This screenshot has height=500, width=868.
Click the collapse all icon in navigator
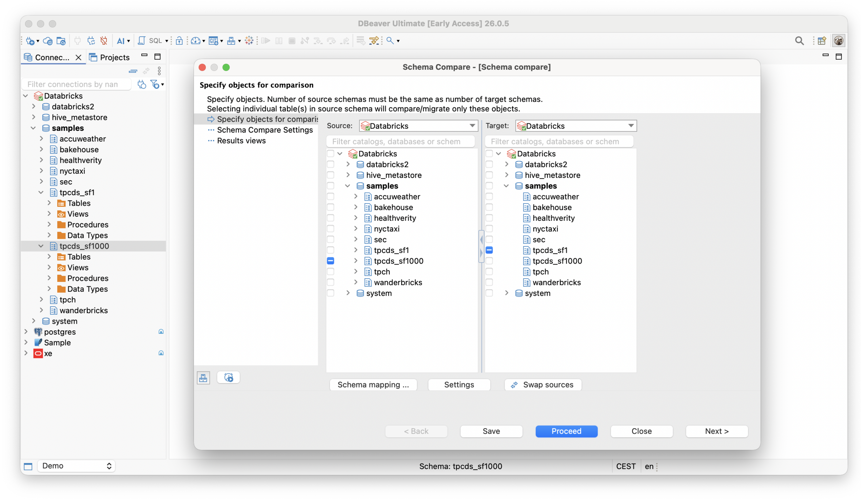pos(133,71)
